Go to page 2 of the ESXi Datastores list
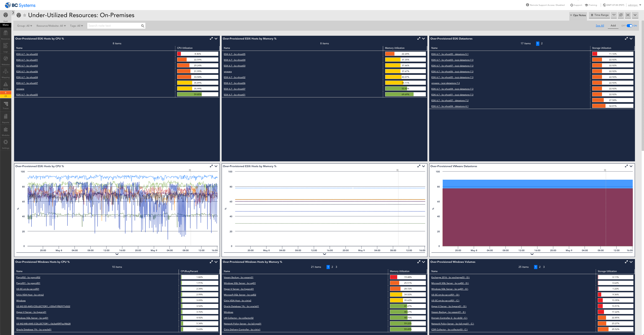The image size is (644, 335). [542, 43]
